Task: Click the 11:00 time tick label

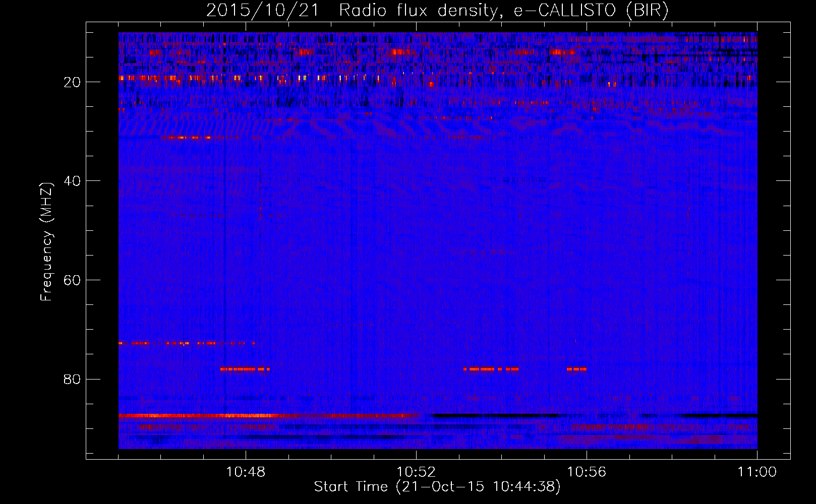Action: click(x=757, y=472)
